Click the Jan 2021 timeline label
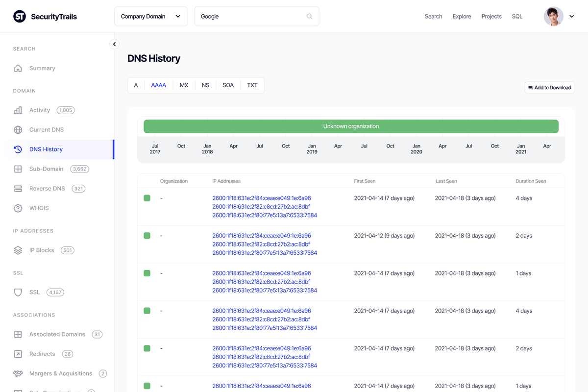 tap(521, 149)
